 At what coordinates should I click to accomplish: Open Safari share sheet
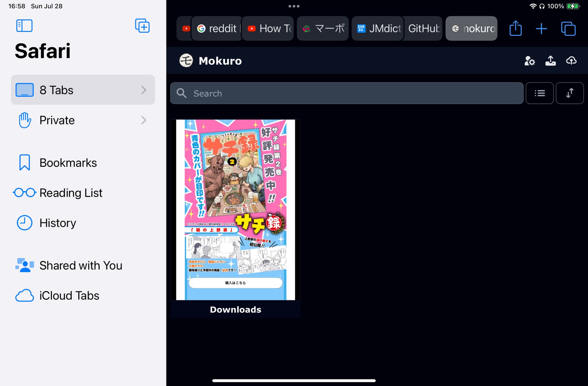click(516, 28)
